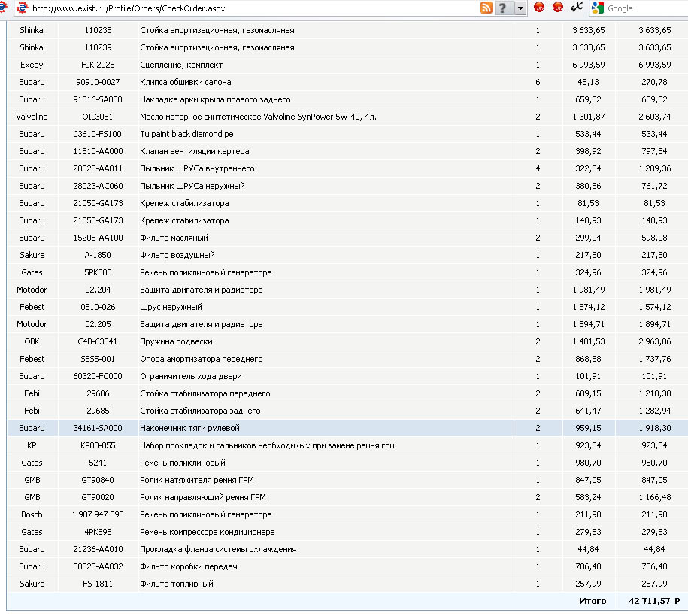Click the orange RSS feed icon

coord(486,8)
